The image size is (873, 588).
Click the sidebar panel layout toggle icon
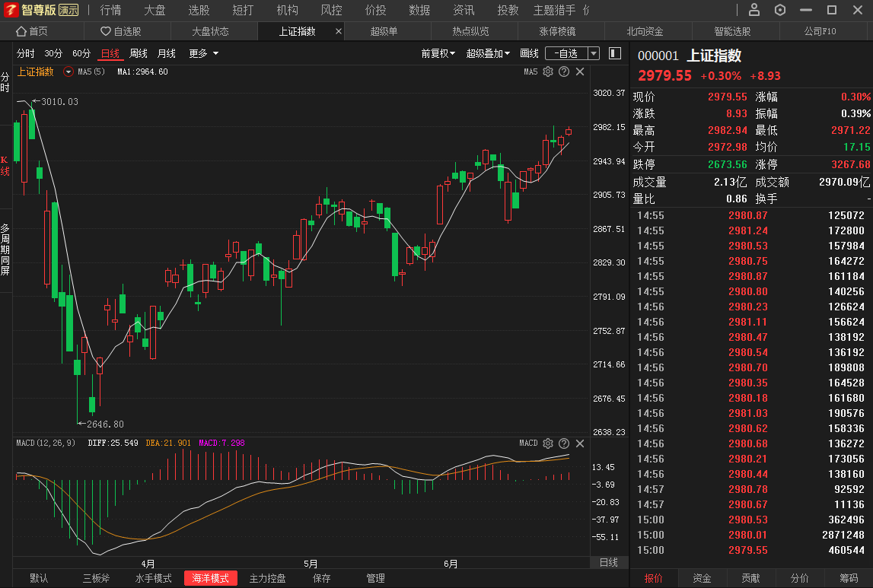point(615,52)
